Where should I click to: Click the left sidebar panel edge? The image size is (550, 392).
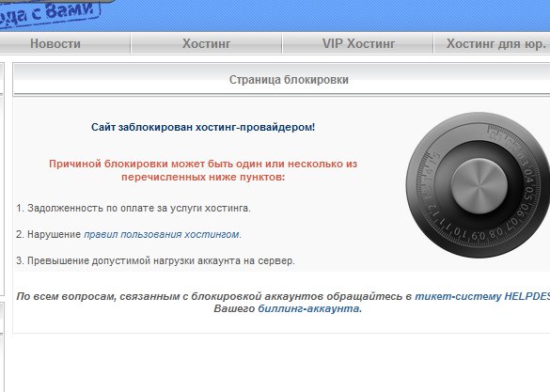point(2,179)
